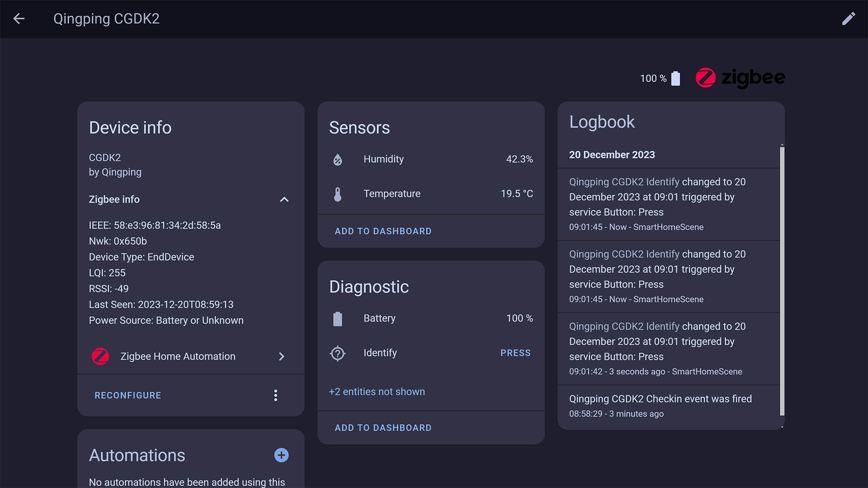Add Sensors card to dashboard
This screenshot has height=488, width=868.
pyautogui.click(x=383, y=231)
